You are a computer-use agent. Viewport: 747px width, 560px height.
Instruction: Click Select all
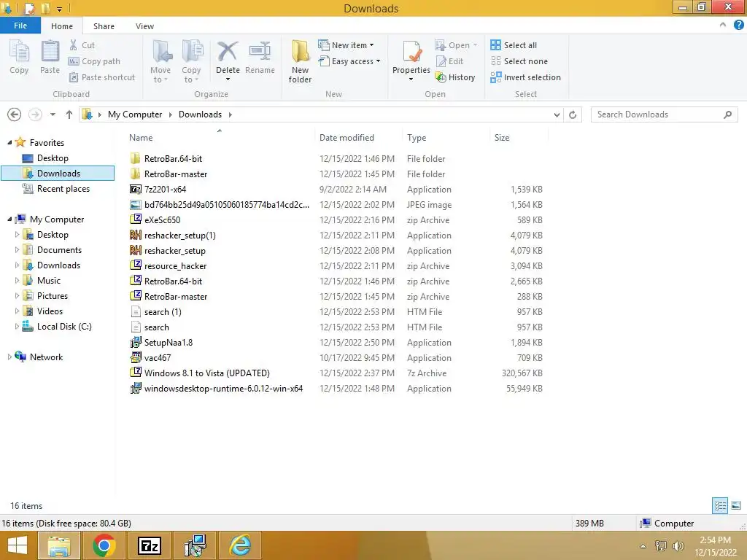514,45
